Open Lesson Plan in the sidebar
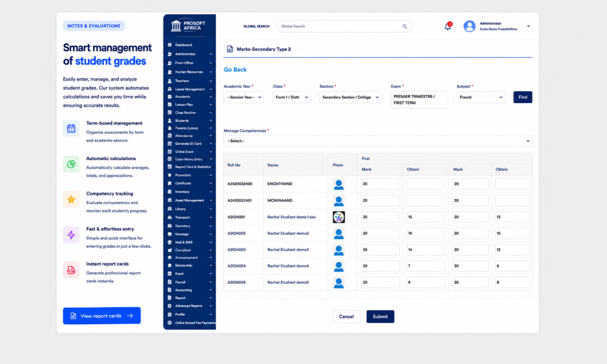The width and height of the screenshot is (607, 364). (190, 104)
